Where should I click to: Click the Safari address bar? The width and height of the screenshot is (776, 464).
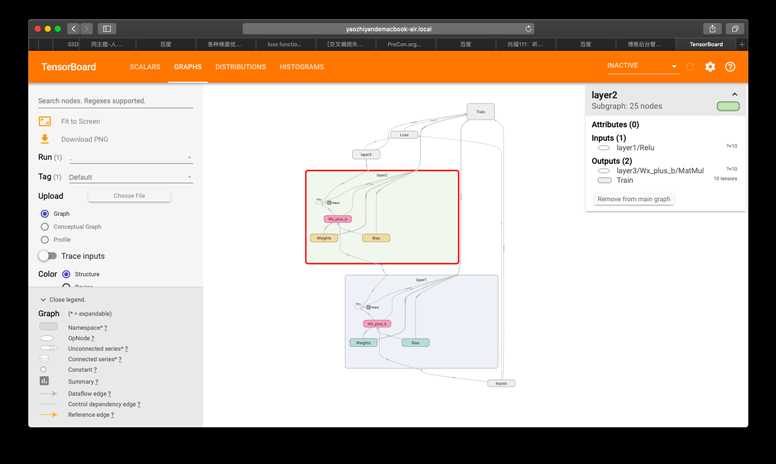click(x=388, y=29)
